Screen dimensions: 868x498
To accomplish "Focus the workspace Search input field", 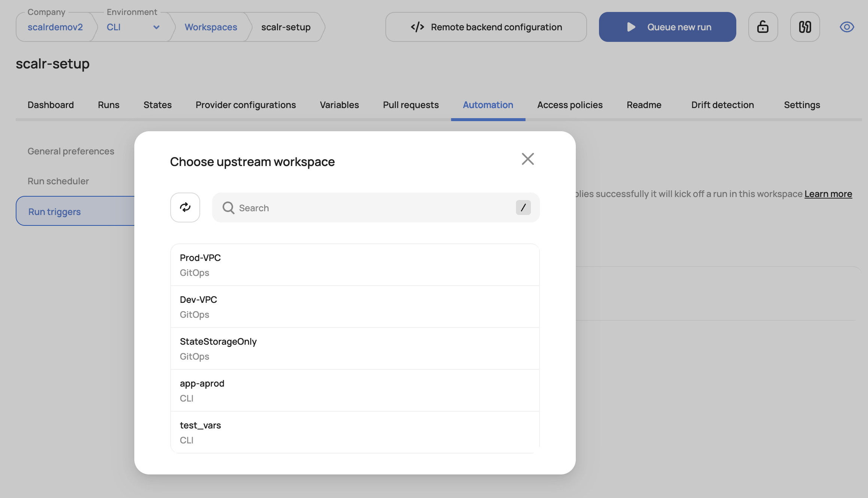I will (x=374, y=208).
